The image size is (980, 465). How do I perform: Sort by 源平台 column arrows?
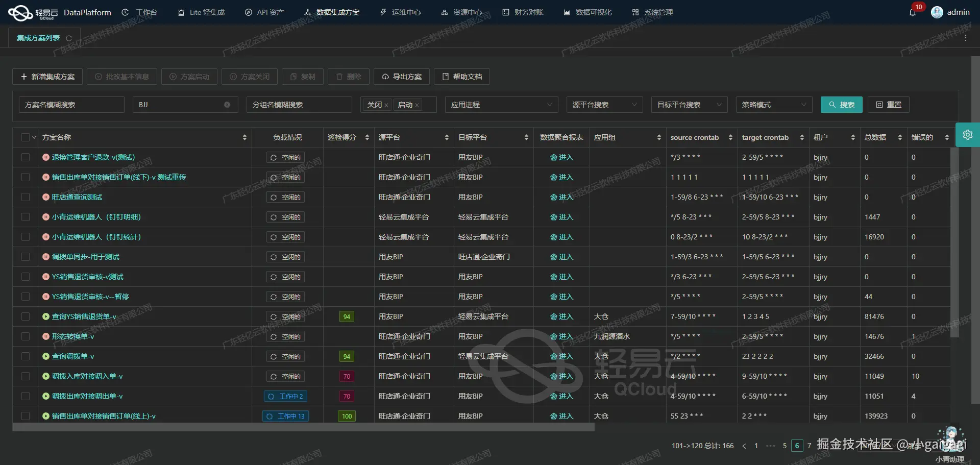click(x=447, y=137)
